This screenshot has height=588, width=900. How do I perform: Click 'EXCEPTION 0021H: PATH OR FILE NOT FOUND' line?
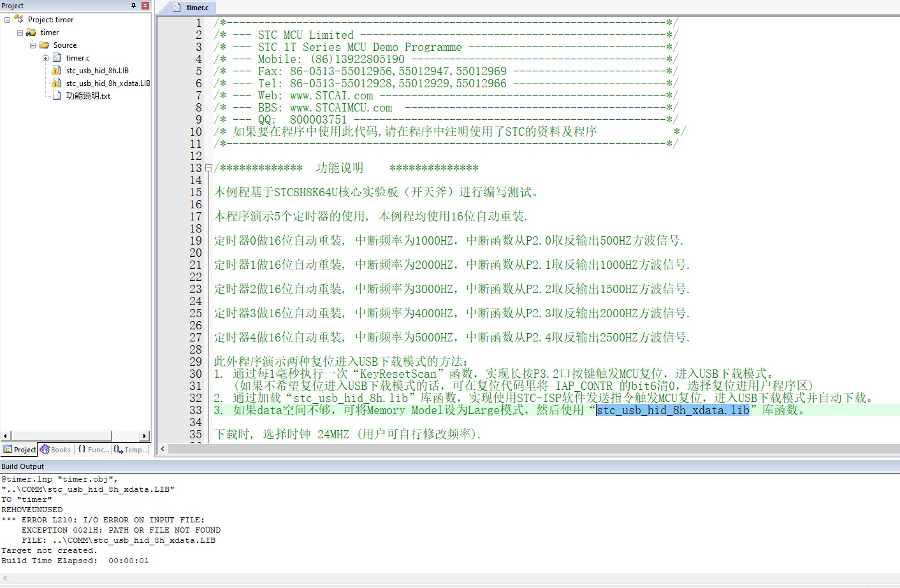(121, 530)
